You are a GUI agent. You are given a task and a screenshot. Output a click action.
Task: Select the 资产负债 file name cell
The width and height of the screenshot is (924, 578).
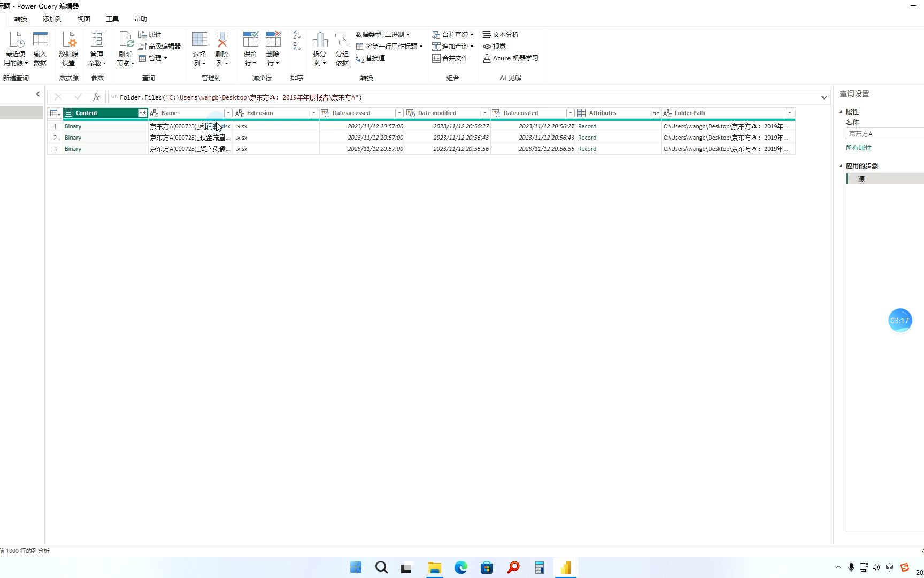coord(191,149)
